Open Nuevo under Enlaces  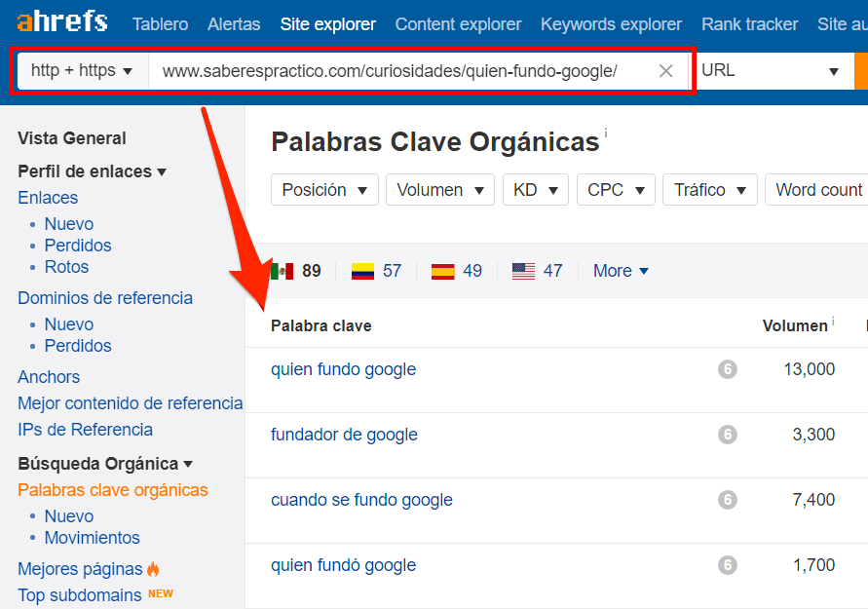[68, 224]
